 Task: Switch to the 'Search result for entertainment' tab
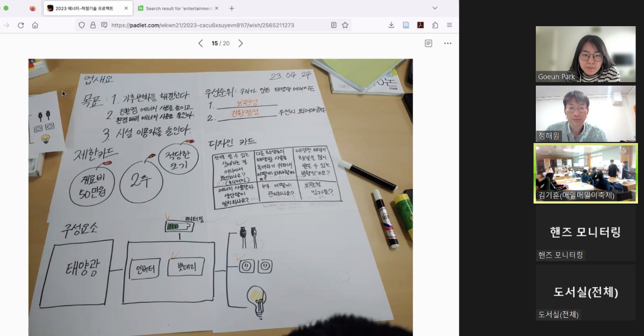pyautogui.click(x=179, y=9)
